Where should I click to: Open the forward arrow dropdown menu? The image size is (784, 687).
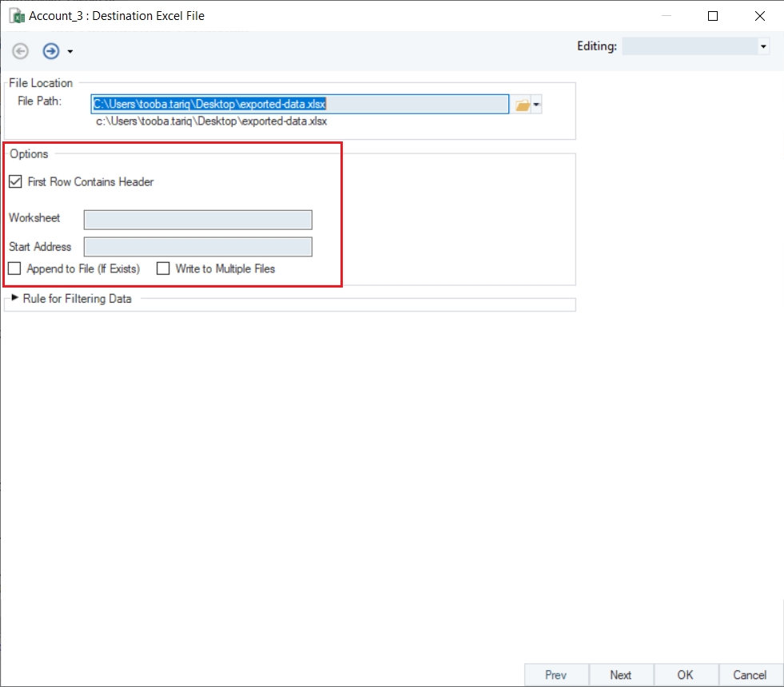click(x=70, y=51)
